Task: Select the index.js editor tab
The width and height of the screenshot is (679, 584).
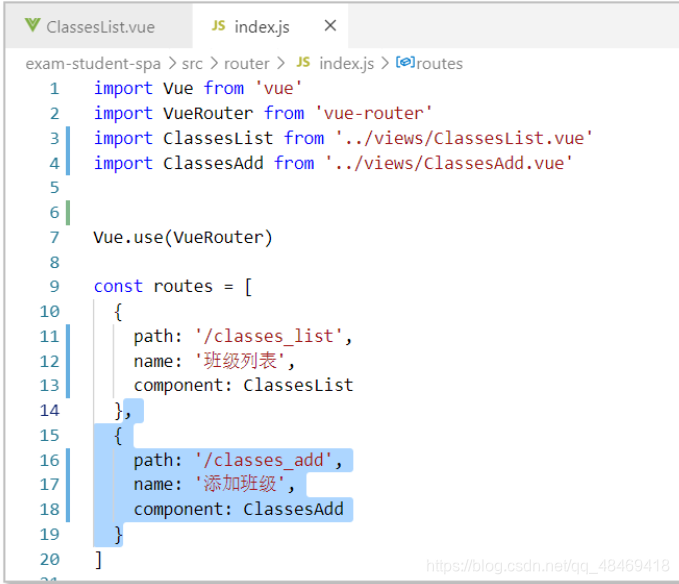Action: coord(270,27)
